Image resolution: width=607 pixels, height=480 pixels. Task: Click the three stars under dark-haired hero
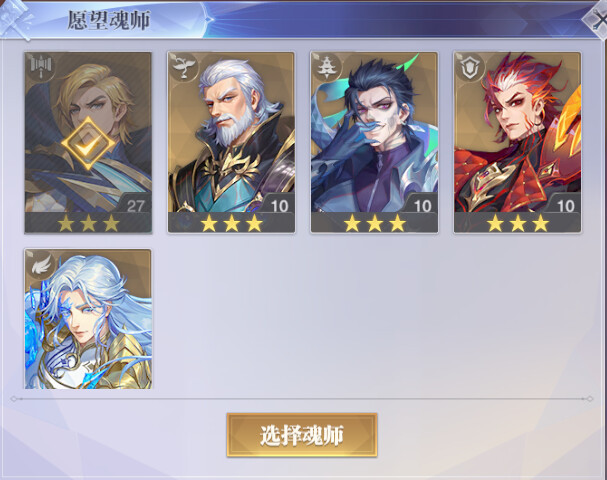[x=375, y=223]
